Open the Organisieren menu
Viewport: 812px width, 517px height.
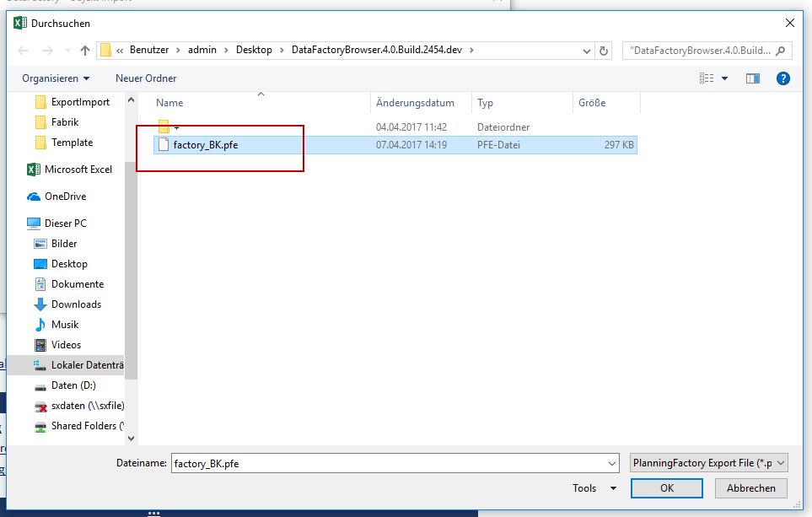coord(56,78)
